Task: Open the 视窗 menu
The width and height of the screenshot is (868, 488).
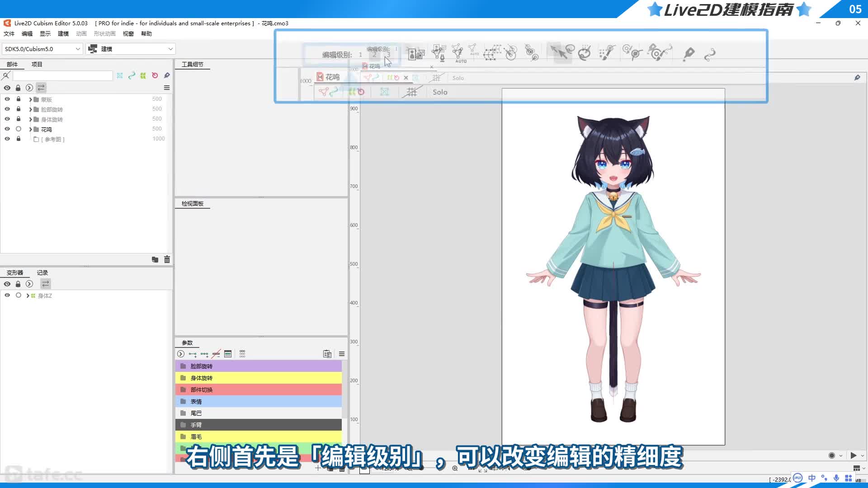Action: coord(128,34)
